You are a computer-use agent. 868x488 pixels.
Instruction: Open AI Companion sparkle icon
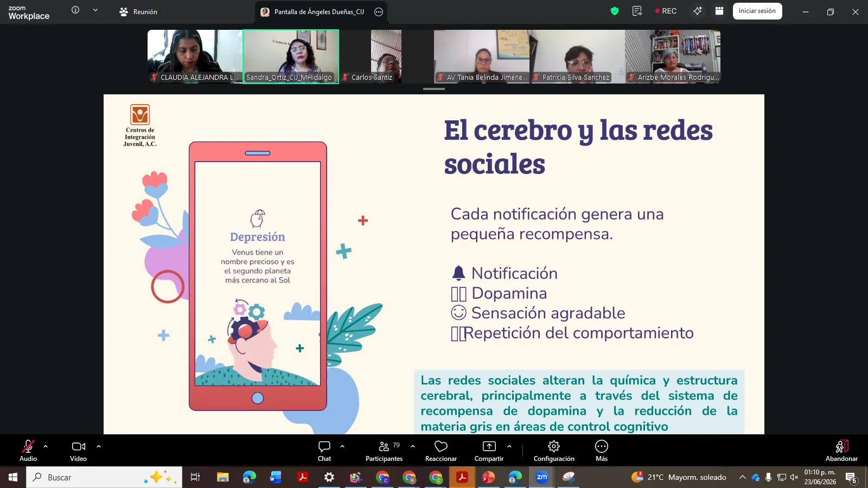[x=698, y=11]
